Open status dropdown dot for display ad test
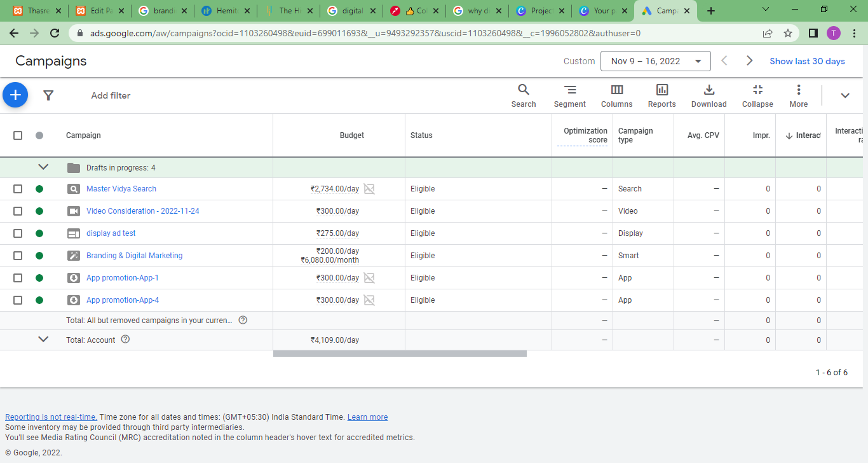This screenshot has width=868, height=463. (x=39, y=233)
